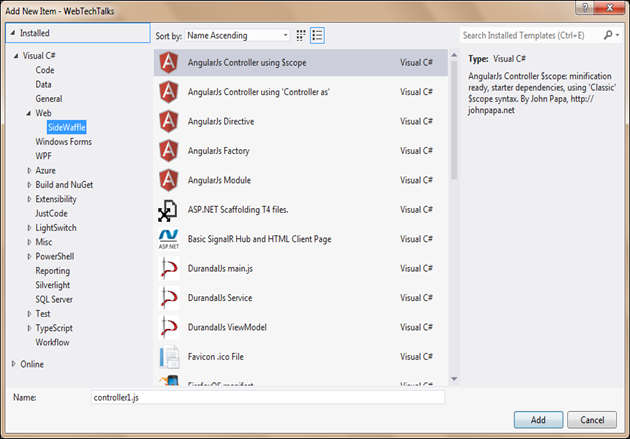Switch to small icons list view
The height and width of the screenshot is (439, 630).
point(317,35)
